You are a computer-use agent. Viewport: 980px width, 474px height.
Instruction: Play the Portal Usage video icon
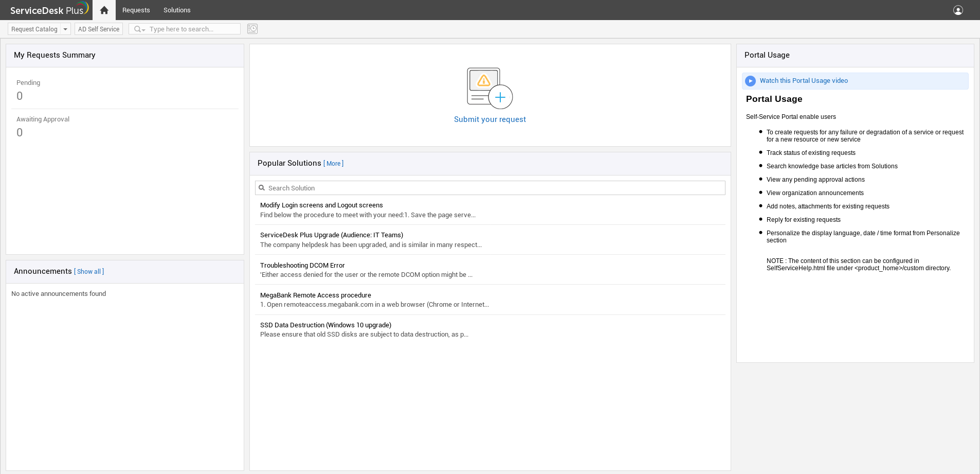(x=751, y=81)
